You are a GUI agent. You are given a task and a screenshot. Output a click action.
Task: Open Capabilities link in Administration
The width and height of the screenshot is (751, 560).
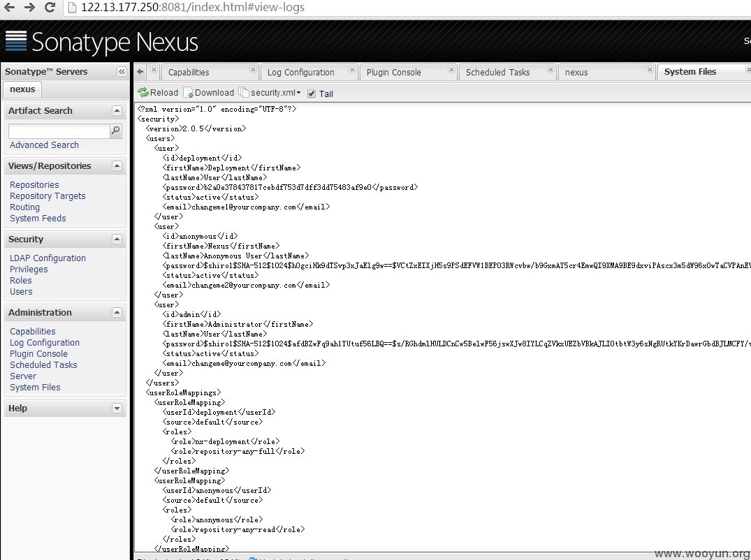(x=33, y=331)
